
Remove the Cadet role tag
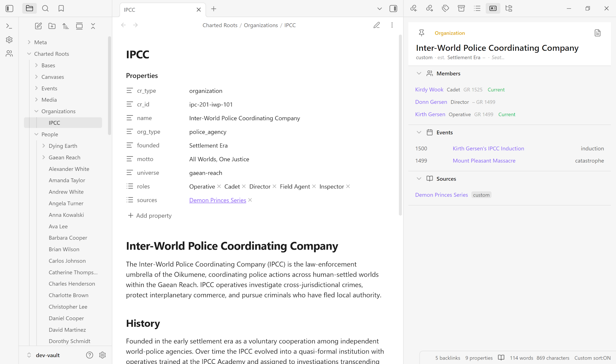tap(244, 186)
